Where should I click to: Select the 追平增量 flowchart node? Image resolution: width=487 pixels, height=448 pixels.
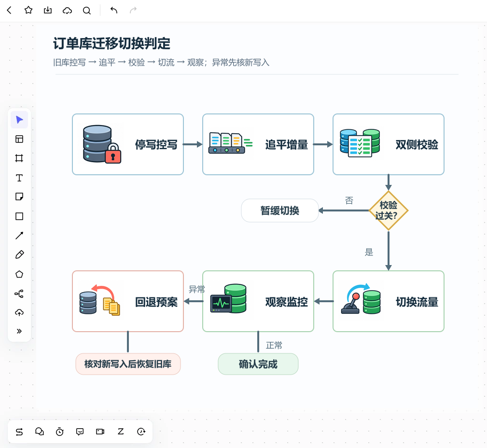point(258,144)
